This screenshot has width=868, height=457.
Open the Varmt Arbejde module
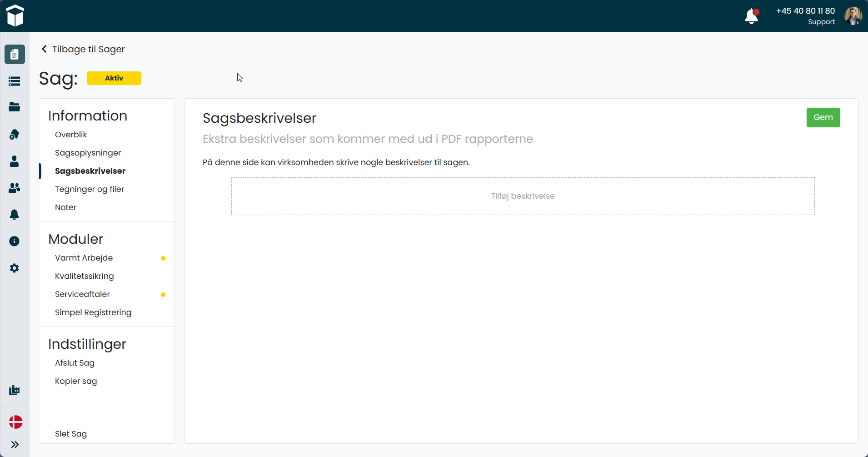coord(84,258)
